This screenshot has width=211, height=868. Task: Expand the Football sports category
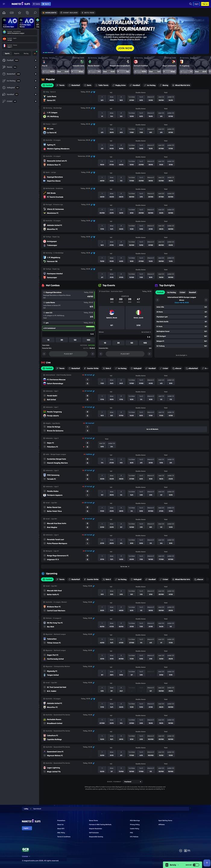36,60
